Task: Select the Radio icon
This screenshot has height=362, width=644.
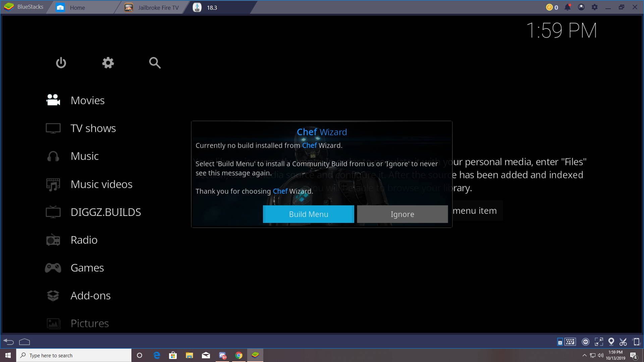Action: point(53,240)
